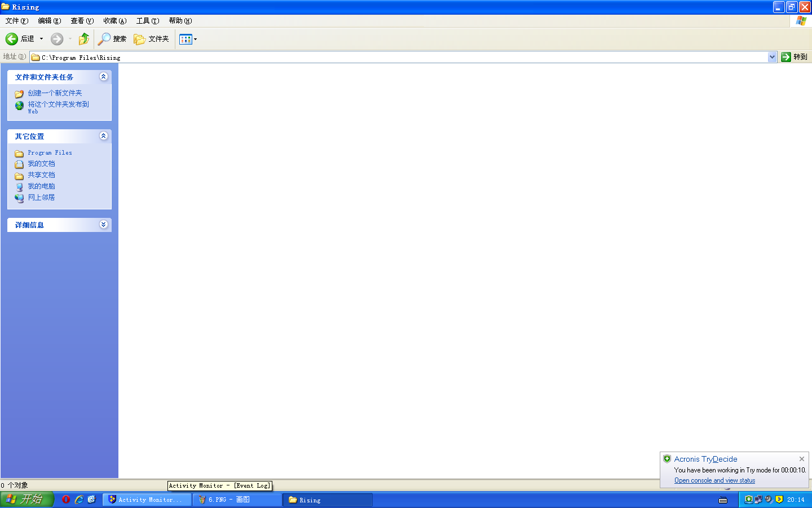The image size is (812, 508).
Task: Expand the address bar dropdown list
Action: 773,57
